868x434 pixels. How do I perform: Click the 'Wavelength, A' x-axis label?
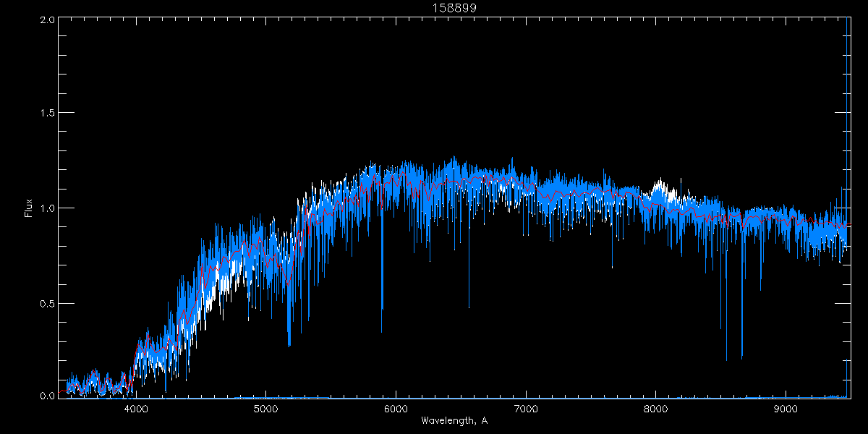tap(454, 420)
